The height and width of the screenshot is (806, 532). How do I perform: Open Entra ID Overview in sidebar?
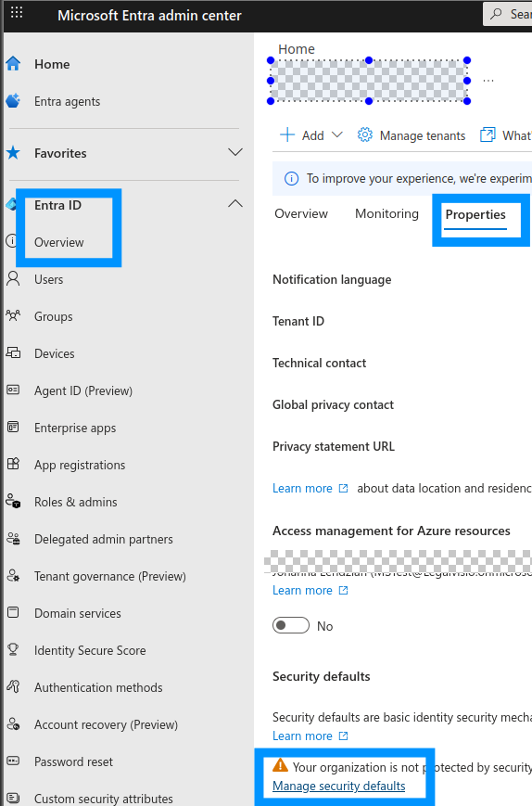point(58,242)
